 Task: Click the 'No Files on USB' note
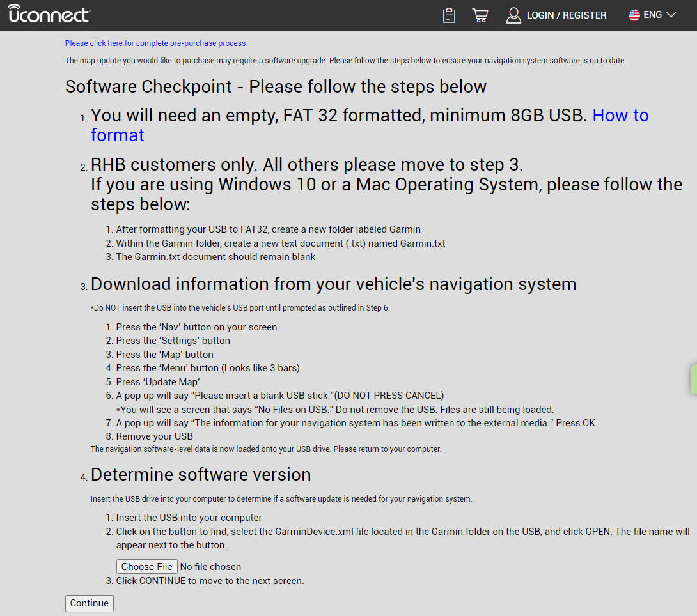click(335, 410)
